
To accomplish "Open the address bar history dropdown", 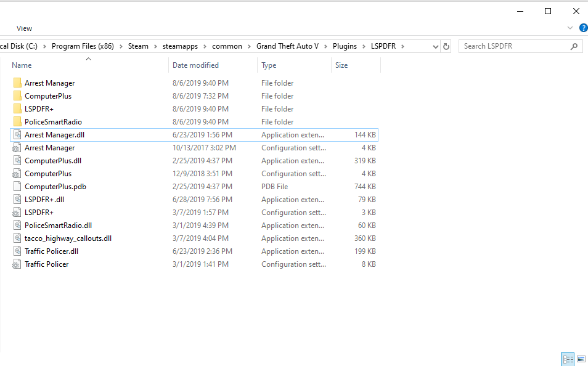I will click(x=435, y=46).
